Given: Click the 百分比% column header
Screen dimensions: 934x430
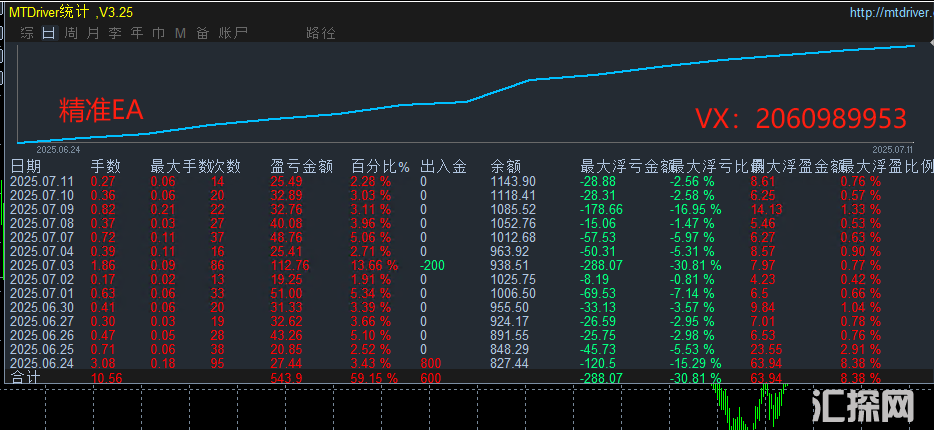Looking at the screenshot, I should click(380, 166).
